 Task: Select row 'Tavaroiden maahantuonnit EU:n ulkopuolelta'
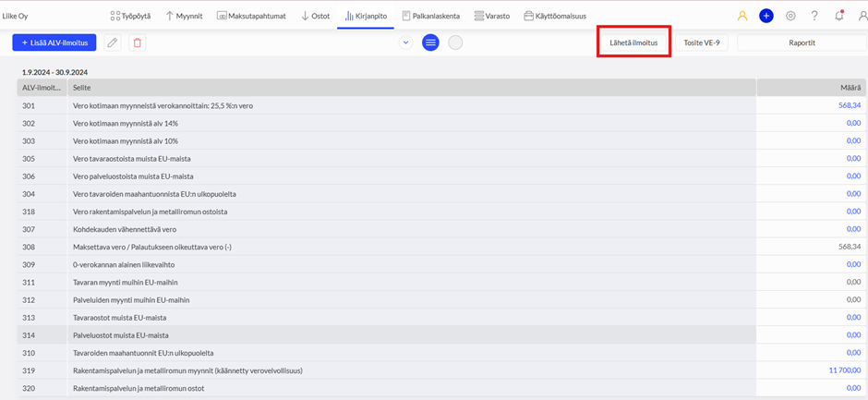coord(440,353)
